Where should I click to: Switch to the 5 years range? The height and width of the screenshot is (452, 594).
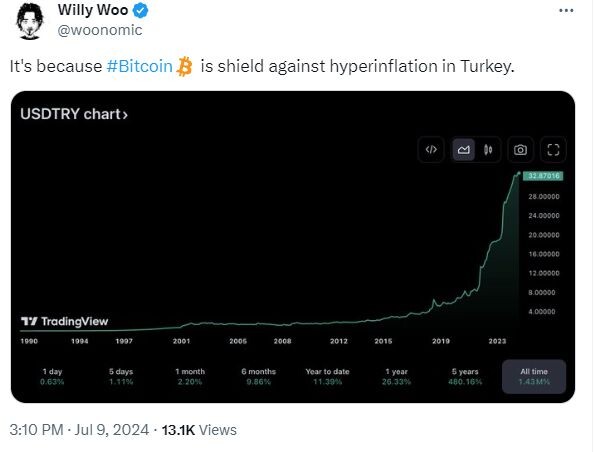pyautogui.click(x=465, y=376)
